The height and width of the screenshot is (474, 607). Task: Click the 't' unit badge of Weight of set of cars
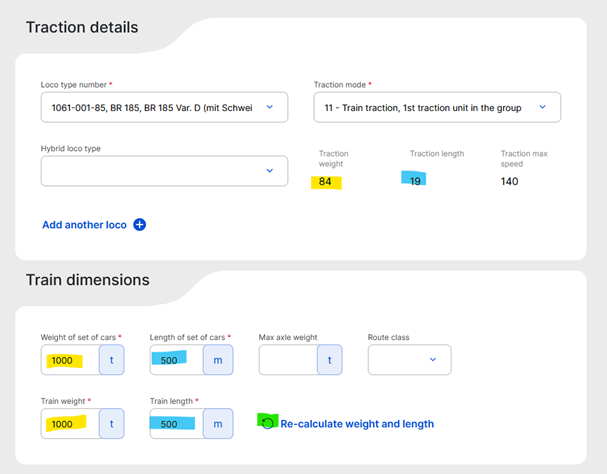tap(111, 360)
